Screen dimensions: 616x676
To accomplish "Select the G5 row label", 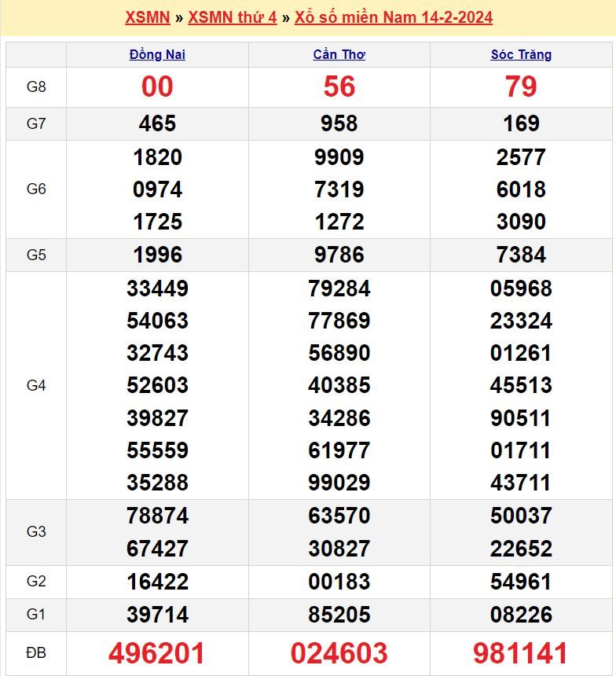I will pos(36,255).
